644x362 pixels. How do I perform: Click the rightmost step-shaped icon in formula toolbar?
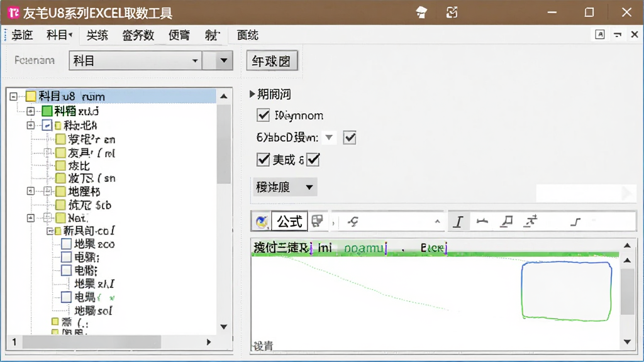pyautogui.click(x=575, y=222)
